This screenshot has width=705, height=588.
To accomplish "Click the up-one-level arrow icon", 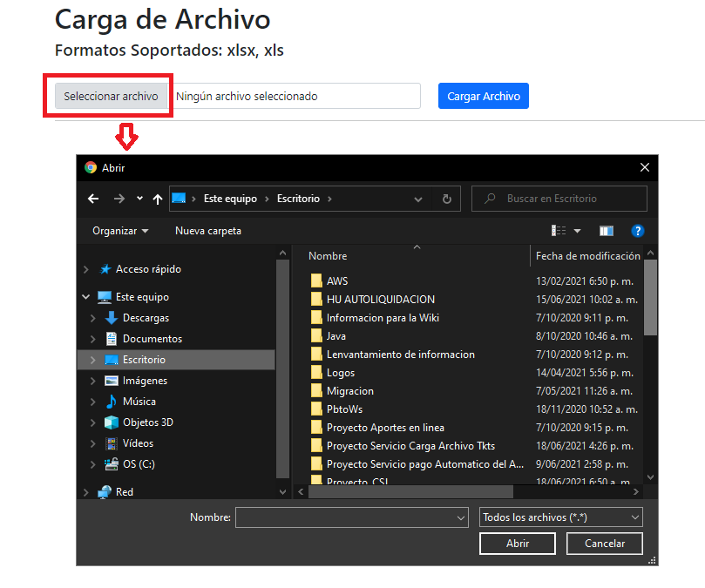I will coord(157,199).
